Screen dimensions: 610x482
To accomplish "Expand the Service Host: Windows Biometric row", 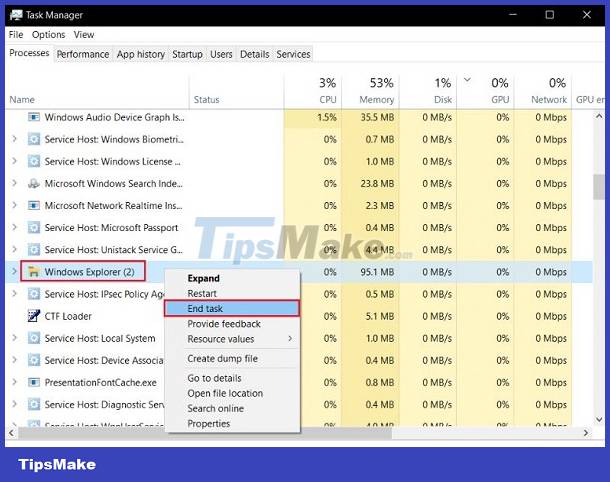I will [x=14, y=139].
